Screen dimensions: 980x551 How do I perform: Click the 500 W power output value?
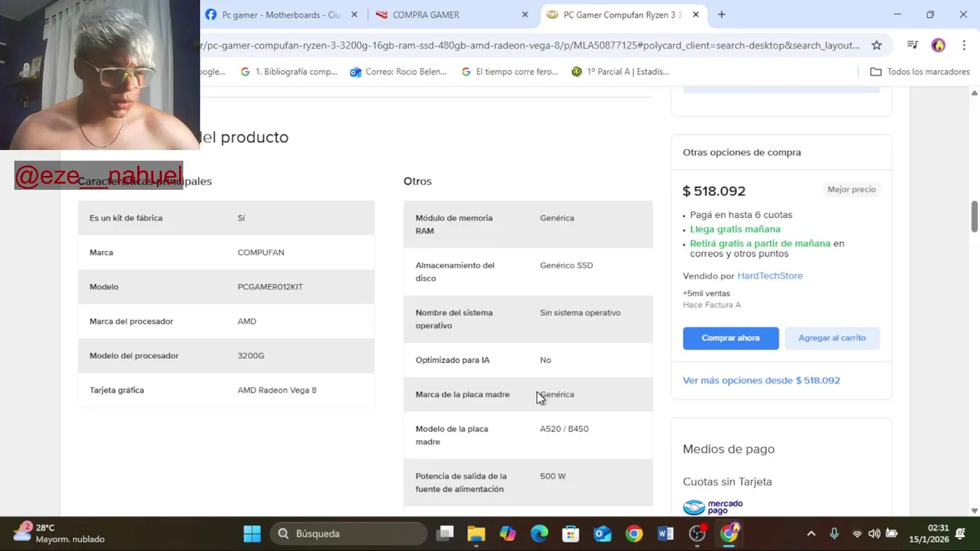[552, 476]
